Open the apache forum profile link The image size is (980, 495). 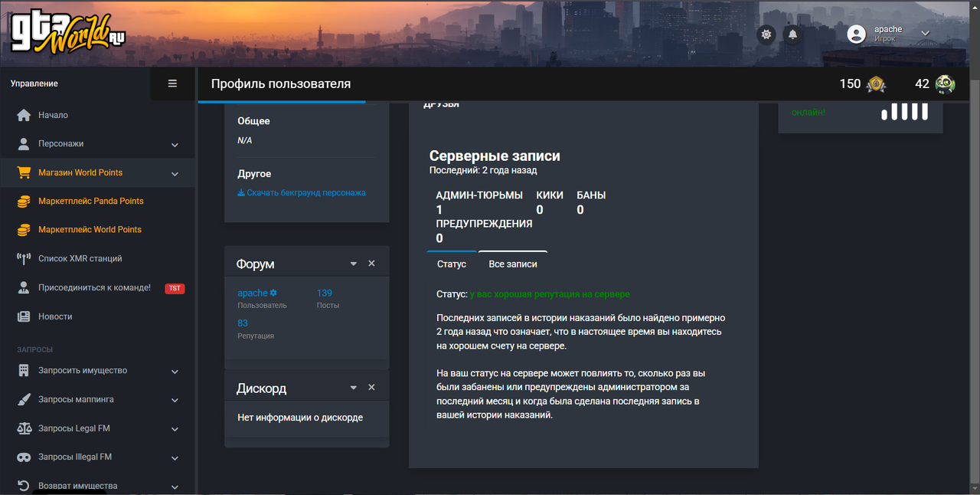[x=253, y=293]
